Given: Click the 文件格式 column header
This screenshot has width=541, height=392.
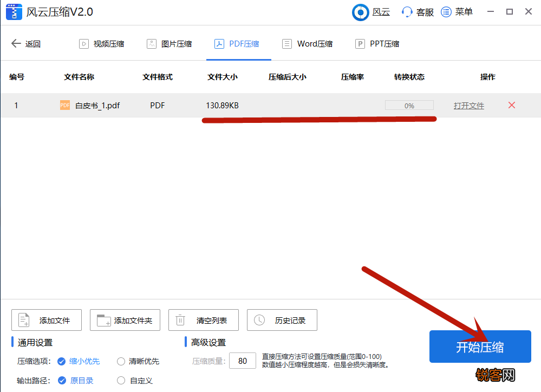Looking at the screenshot, I should pyautogui.click(x=158, y=77).
